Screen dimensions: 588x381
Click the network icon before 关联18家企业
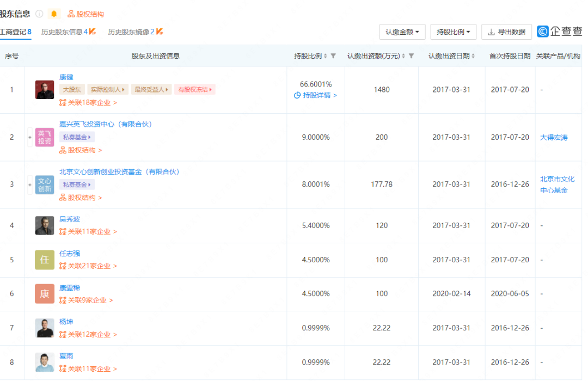(x=61, y=102)
